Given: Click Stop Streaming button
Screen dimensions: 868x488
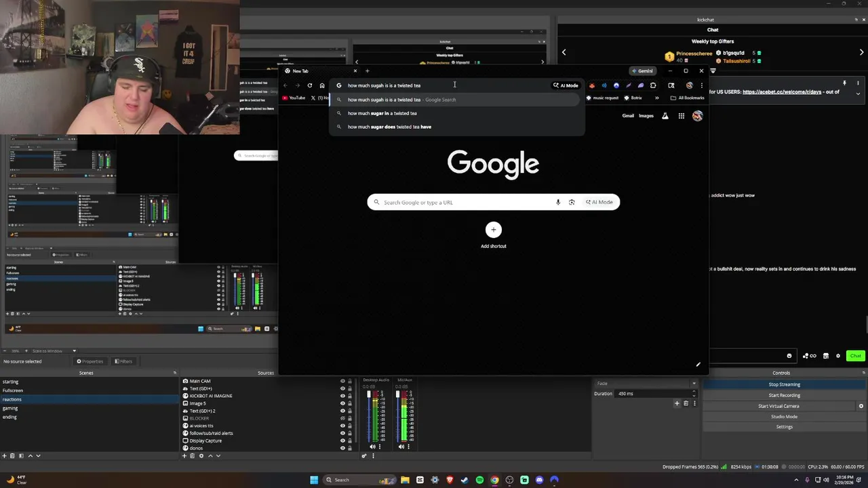Looking at the screenshot, I should pos(785,384).
